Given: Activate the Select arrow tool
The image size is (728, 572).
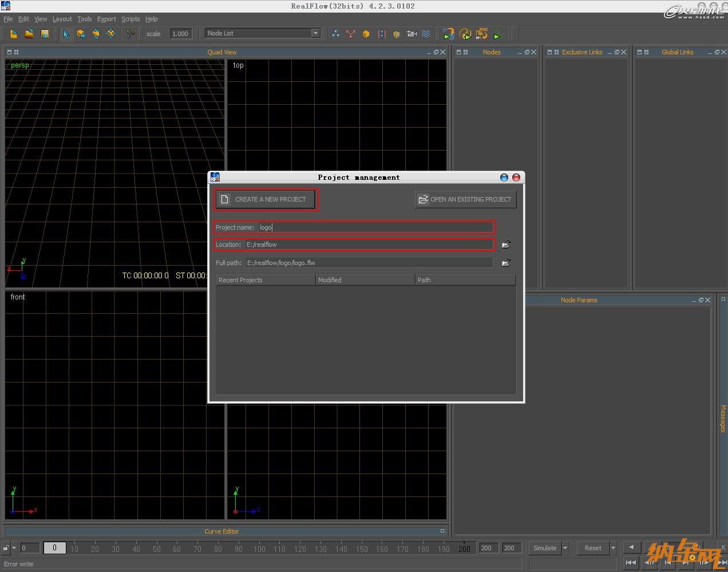Looking at the screenshot, I should [x=66, y=34].
